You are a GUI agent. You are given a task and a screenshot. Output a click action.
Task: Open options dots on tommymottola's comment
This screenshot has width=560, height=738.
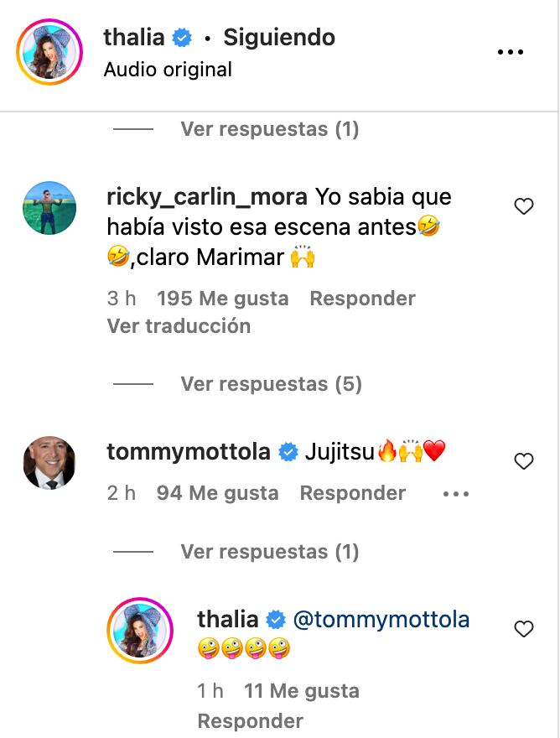(x=455, y=493)
